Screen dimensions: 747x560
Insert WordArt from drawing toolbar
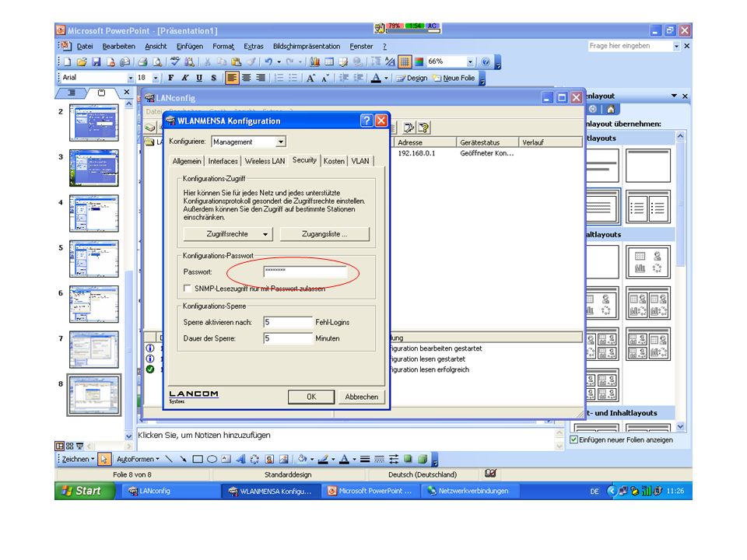click(240, 459)
